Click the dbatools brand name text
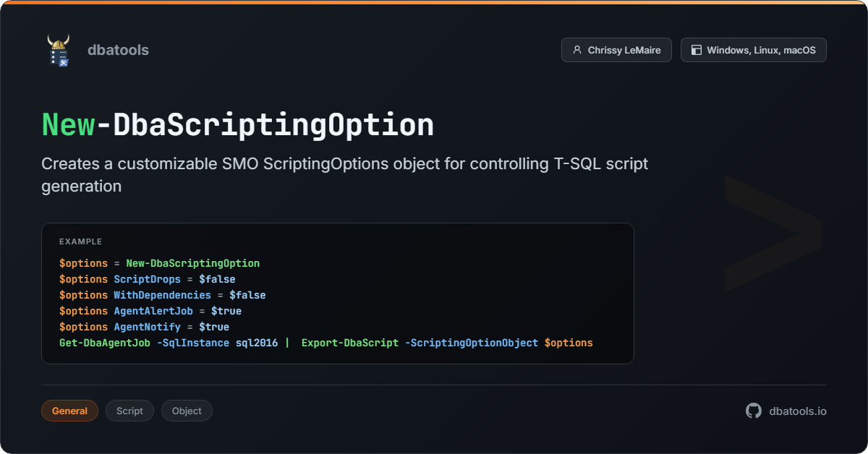This screenshot has height=454, width=868. coord(118,50)
